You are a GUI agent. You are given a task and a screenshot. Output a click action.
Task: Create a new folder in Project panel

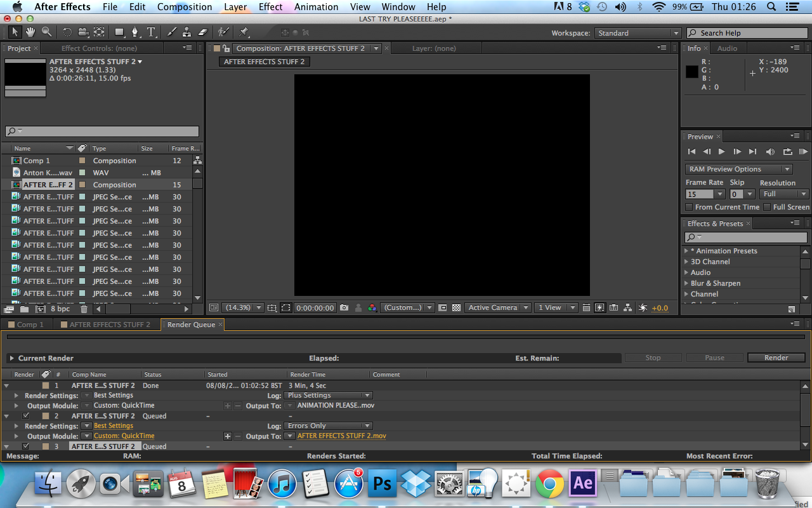24,309
